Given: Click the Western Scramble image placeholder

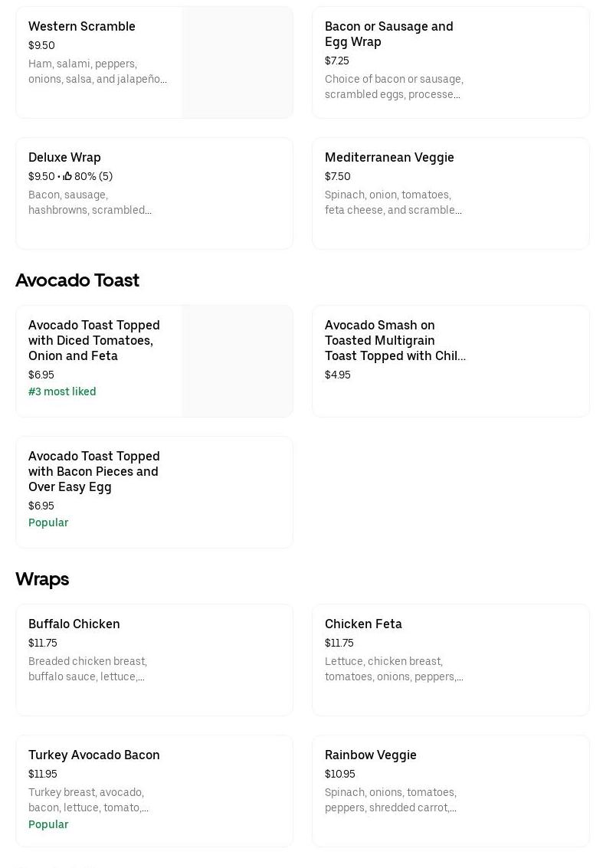Looking at the screenshot, I should 238,63.
